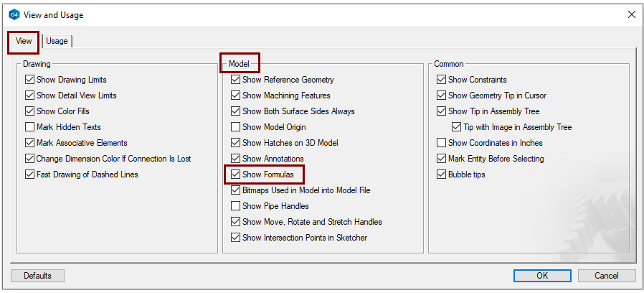Uncheck Tip with Image in Assembly Tree
This screenshot has height=293, width=644.
(x=458, y=127)
